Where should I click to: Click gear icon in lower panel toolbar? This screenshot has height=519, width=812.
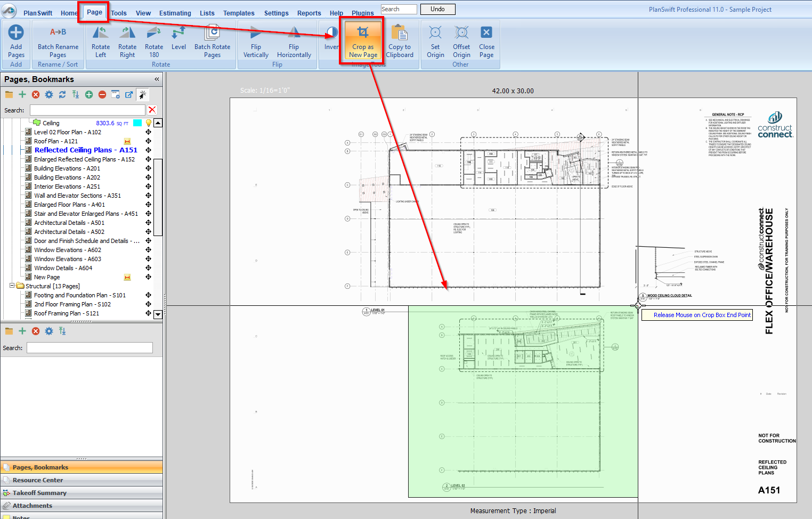point(49,331)
